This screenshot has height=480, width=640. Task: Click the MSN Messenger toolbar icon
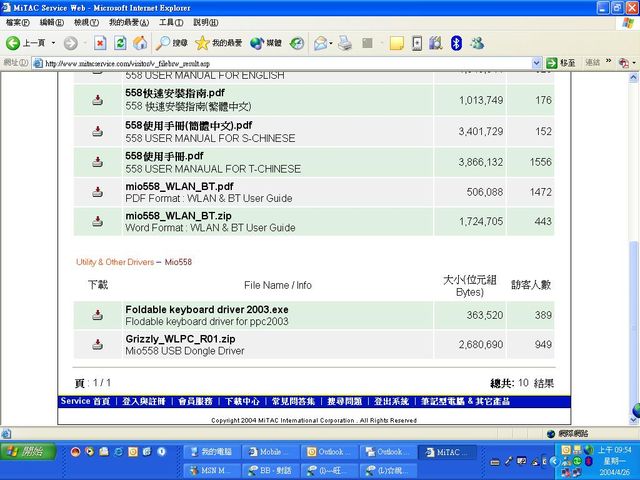477,43
